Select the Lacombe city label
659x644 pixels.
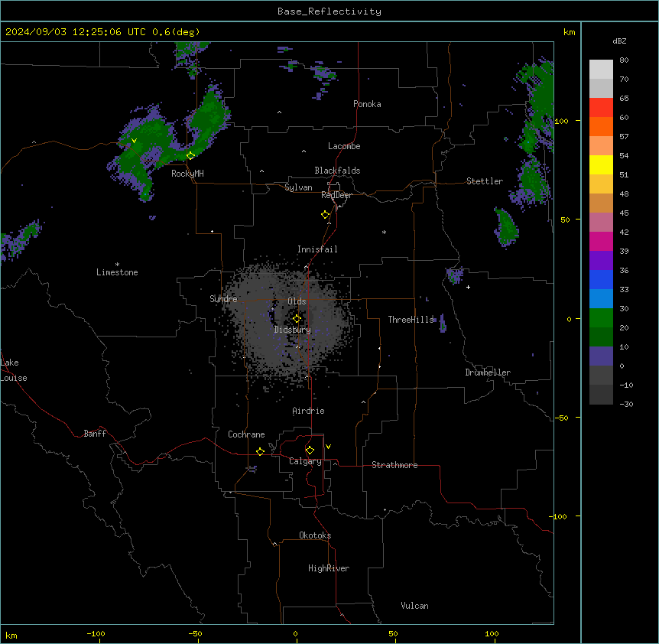[x=344, y=146]
